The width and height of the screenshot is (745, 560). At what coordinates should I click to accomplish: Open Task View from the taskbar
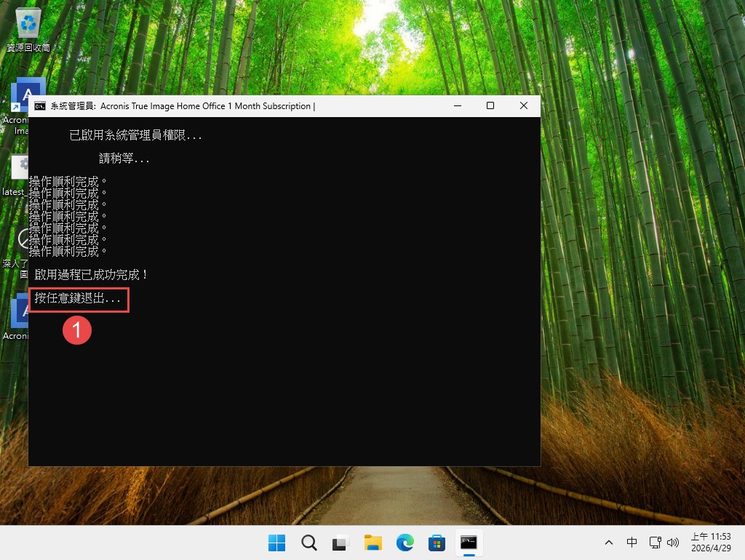[x=340, y=543]
